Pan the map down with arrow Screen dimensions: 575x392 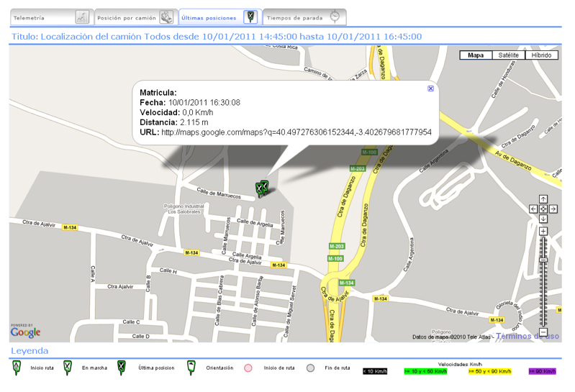tap(543, 219)
